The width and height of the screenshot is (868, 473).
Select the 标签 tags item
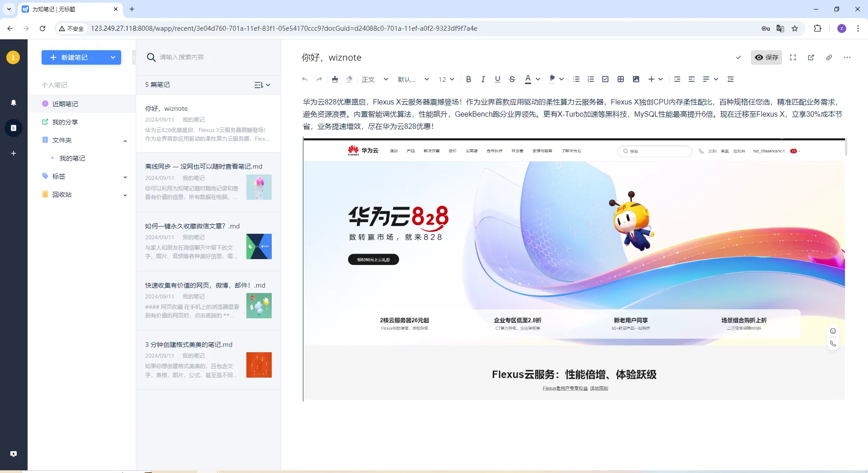pos(59,176)
